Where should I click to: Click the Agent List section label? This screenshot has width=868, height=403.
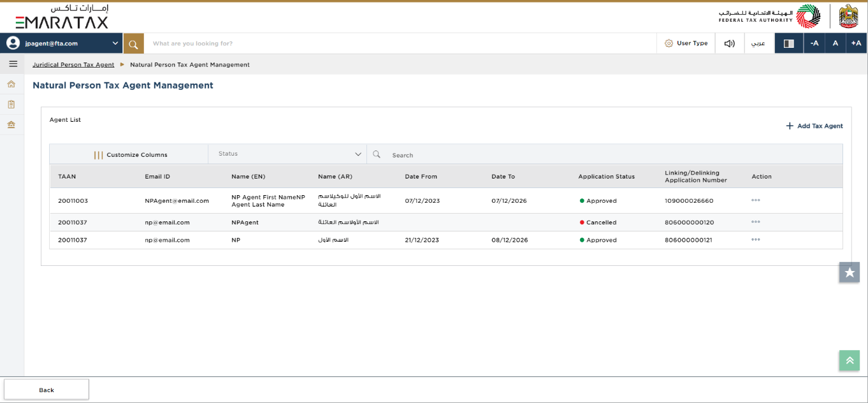pos(66,120)
